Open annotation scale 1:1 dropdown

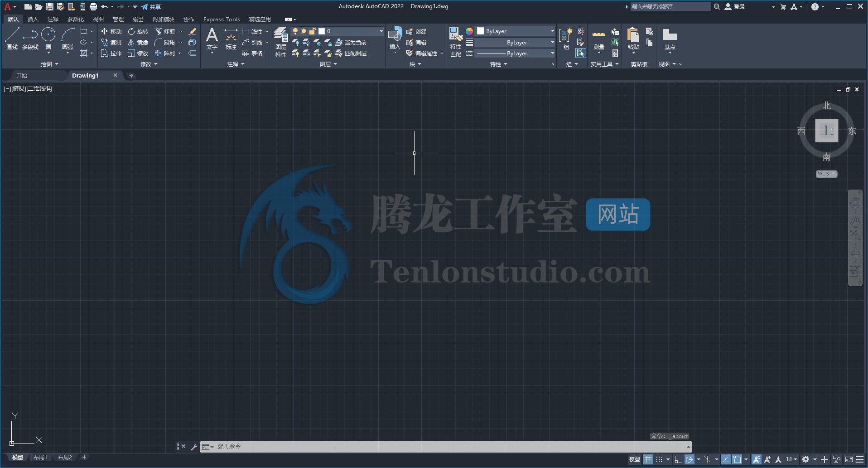point(791,459)
